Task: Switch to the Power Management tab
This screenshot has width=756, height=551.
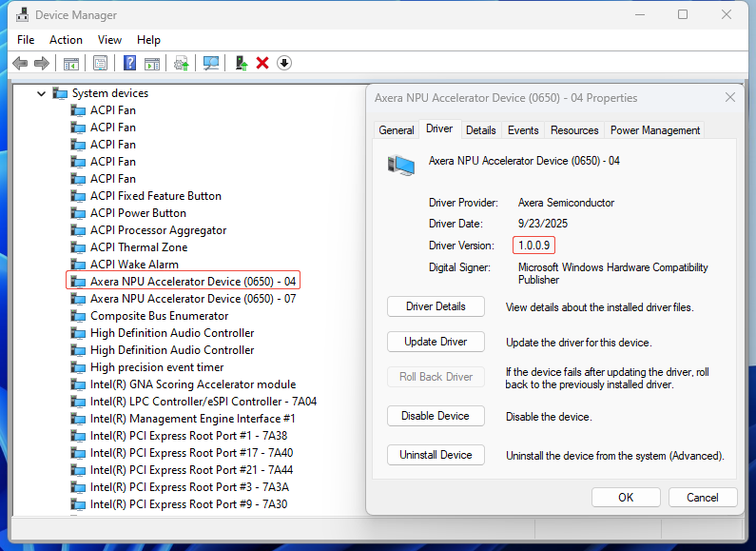Action: coord(654,130)
